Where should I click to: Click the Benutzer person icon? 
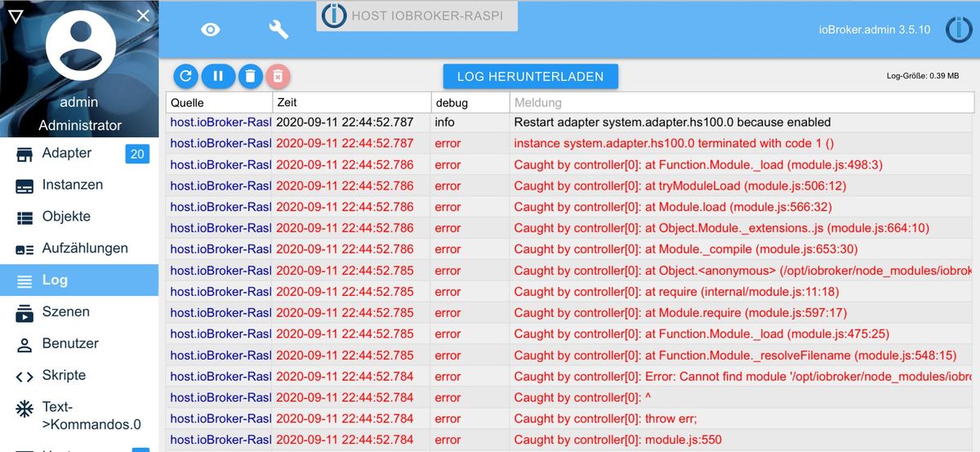coord(25,344)
